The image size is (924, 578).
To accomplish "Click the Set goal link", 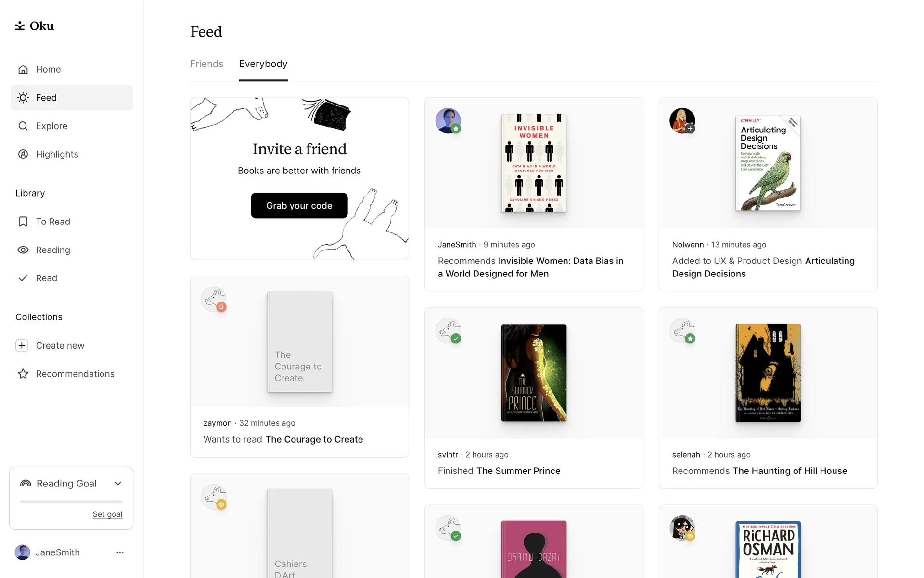I will click(x=107, y=514).
